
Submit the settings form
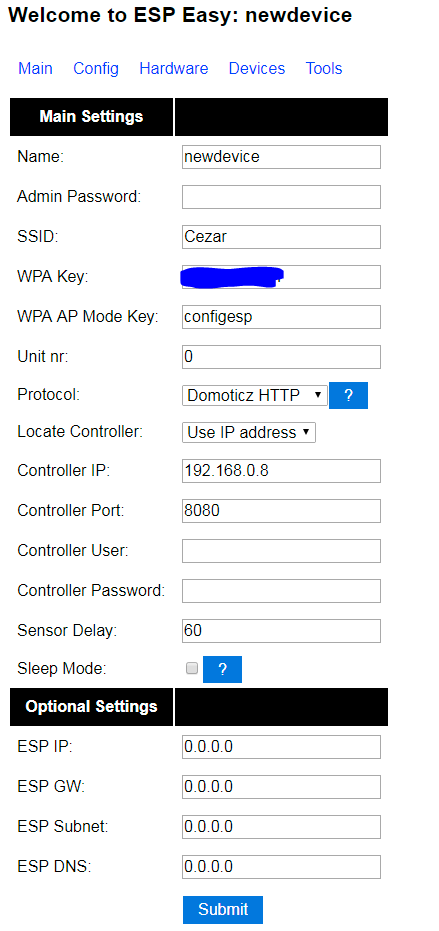point(223,909)
